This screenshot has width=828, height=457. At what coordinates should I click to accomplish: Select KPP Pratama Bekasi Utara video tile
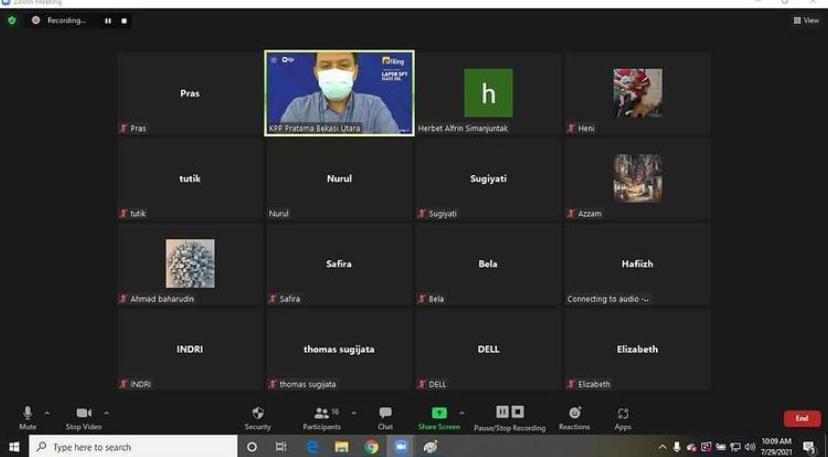pyautogui.click(x=339, y=92)
